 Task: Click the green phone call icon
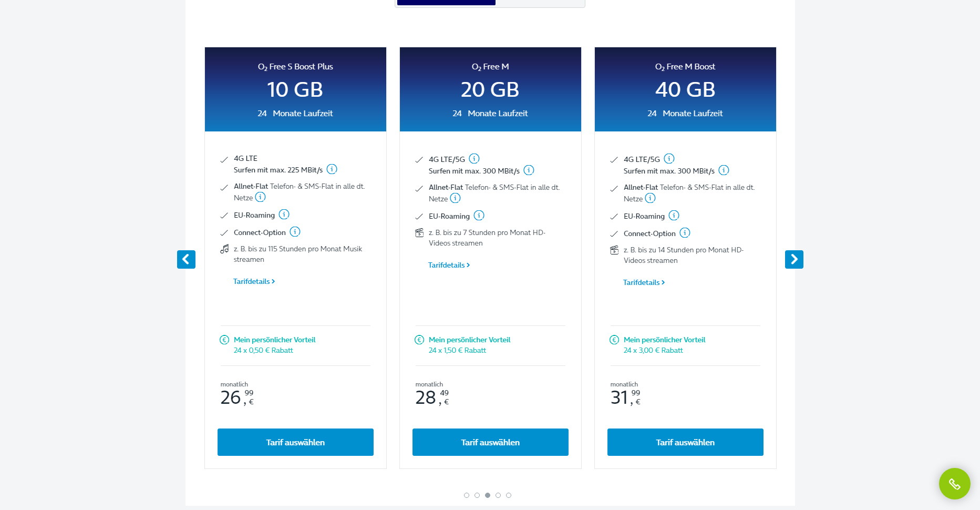click(954, 484)
